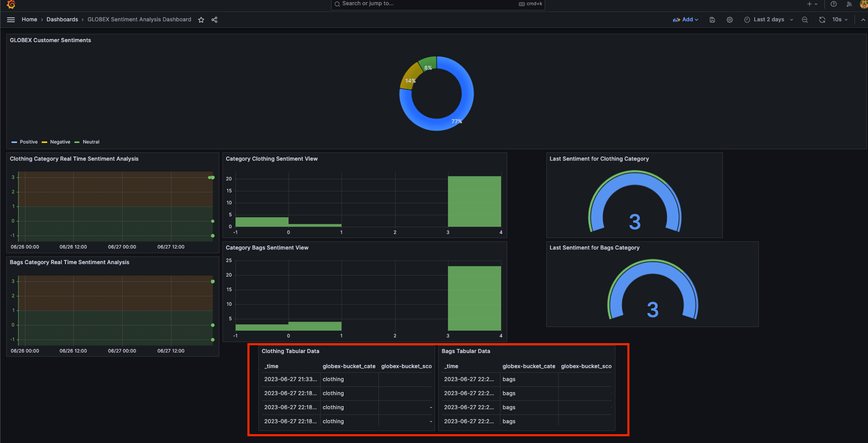Go to the Dashboards breadcrumb
Image resolution: width=868 pixels, height=443 pixels.
(62, 20)
